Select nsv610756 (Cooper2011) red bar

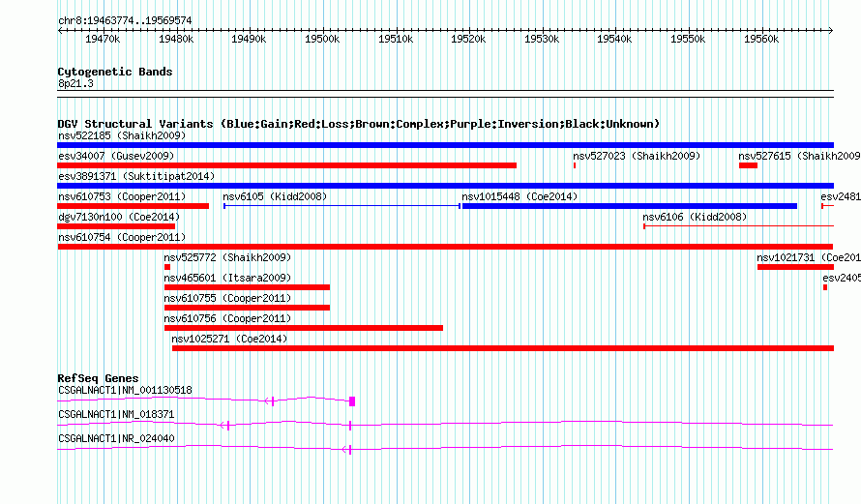[304, 328]
